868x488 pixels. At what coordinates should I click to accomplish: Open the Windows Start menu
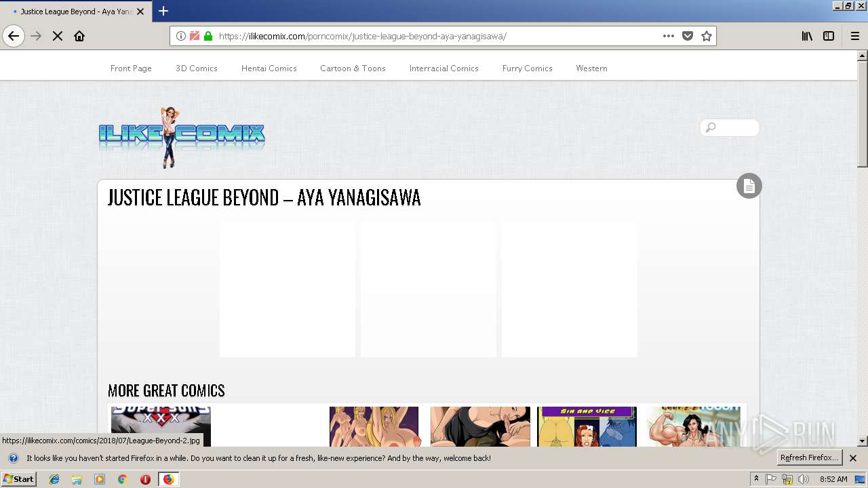(x=19, y=479)
